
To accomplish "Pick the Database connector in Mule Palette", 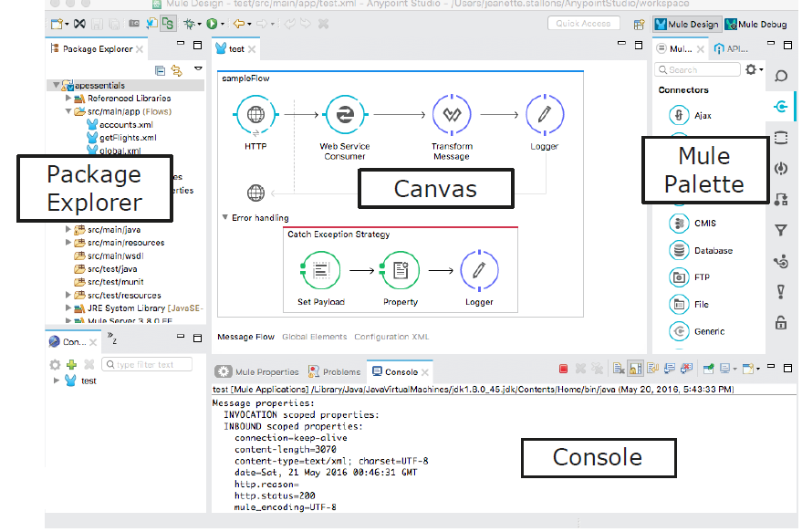I will pos(679,251).
